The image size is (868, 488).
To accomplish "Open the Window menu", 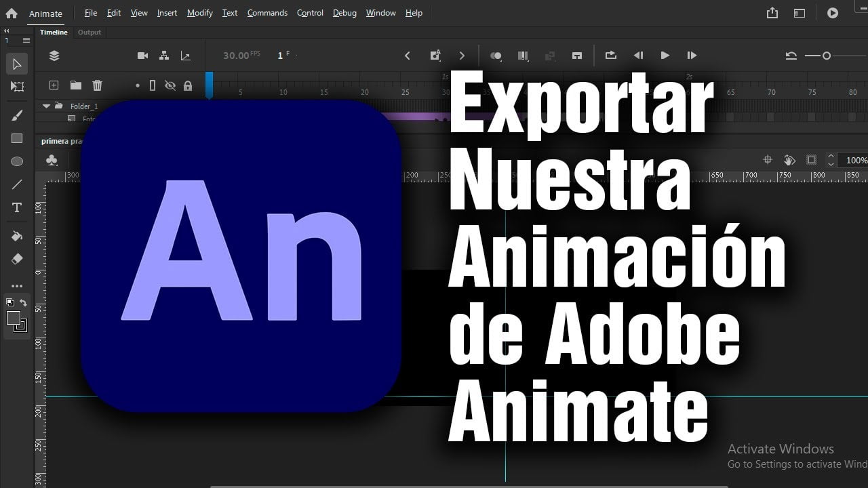I will 381,13.
